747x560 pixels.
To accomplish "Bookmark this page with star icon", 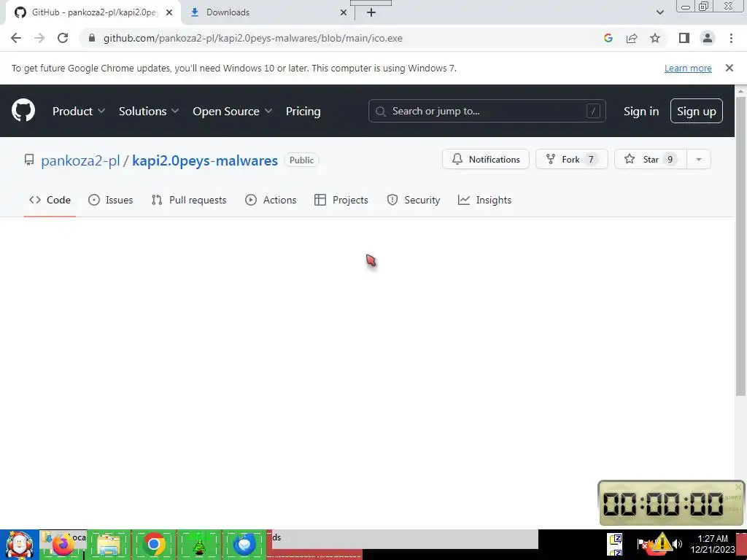I will 655,38.
